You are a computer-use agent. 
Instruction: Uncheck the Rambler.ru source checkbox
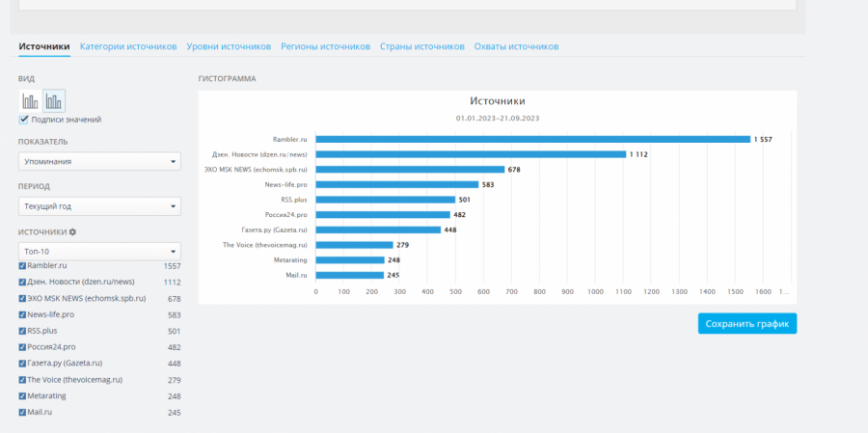tap(22, 266)
